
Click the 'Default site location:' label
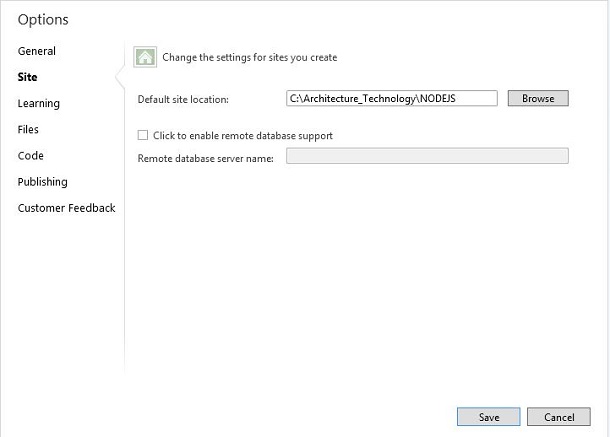pyautogui.click(x=183, y=99)
